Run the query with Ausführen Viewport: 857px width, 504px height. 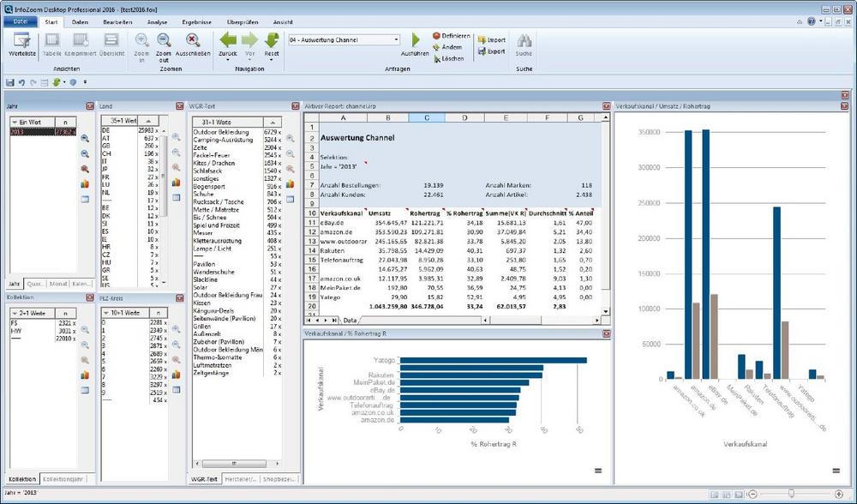[x=416, y=45]
